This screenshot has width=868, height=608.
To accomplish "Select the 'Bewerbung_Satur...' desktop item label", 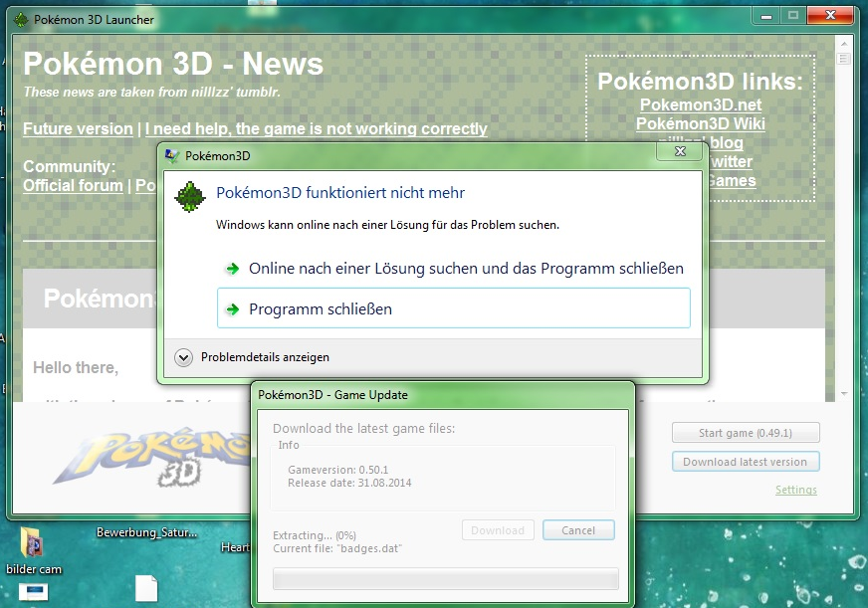I will click(x=146, y=532).
